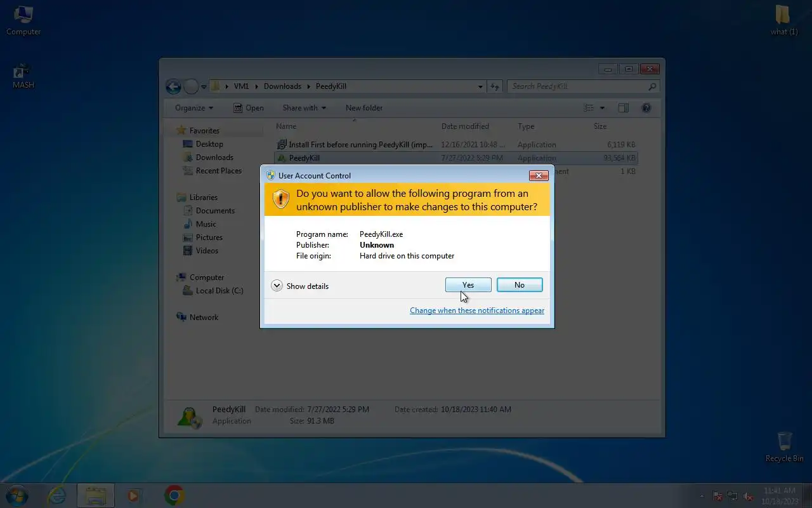Select Pictures library

[x=209, y=237]
